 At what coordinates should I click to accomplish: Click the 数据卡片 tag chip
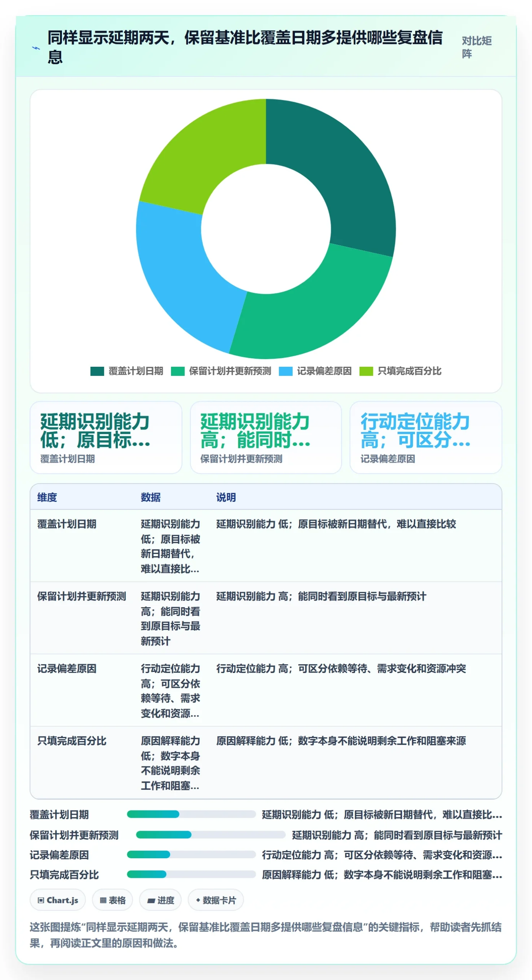pyautogui.click(x=216, y=900)
